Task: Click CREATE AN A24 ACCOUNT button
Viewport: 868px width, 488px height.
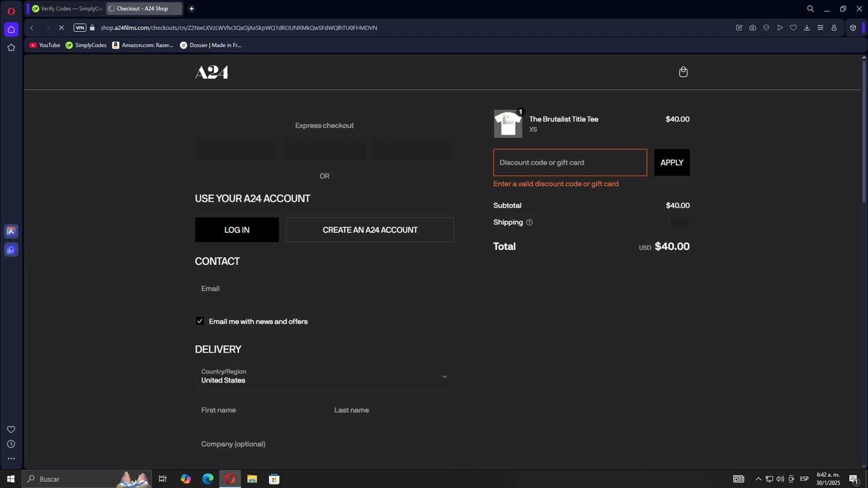Action: pyautogui.click(x=370, y=230)
